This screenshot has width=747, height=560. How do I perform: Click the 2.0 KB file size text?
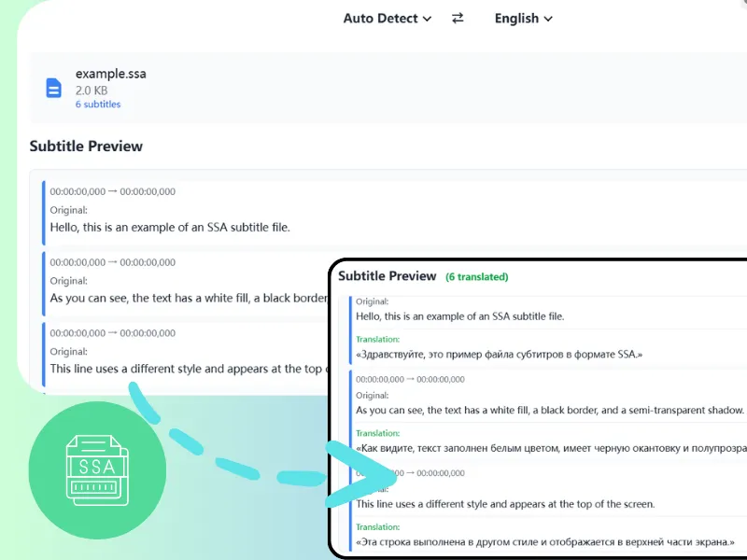pyautogui.click(x=92, y=91)
